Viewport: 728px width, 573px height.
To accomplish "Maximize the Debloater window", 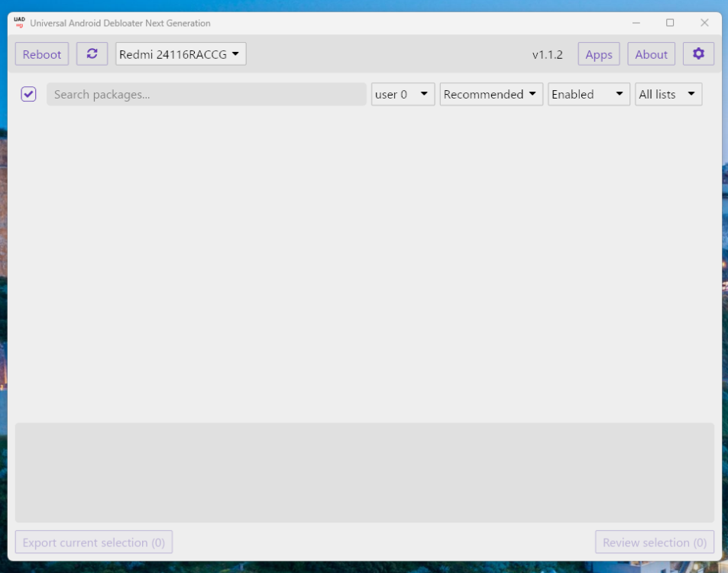I will pos(670,23).
